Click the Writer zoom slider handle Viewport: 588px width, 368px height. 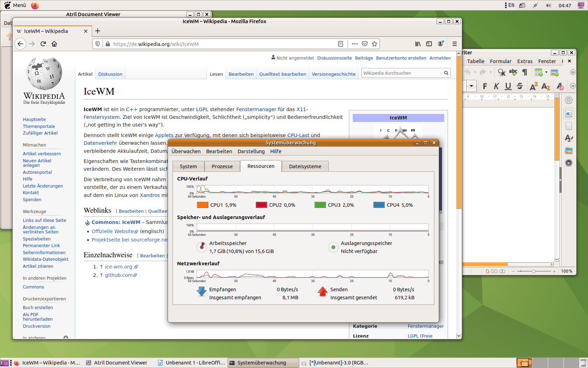pos(533,271)
